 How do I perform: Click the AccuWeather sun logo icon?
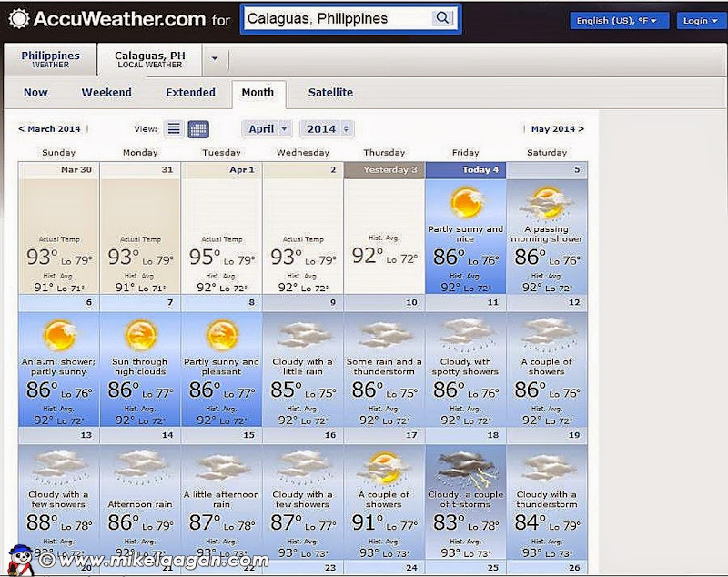(19, 19)
